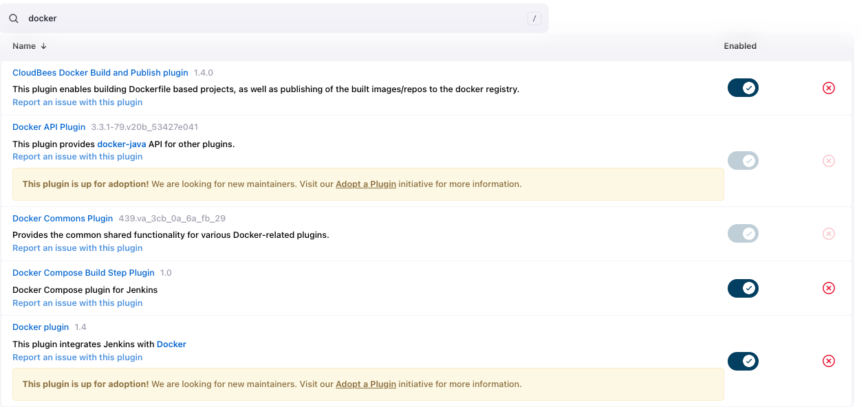Screen dimensions: 868x407
Task: Open the Docker plugin title link
Action: (41, 327)
